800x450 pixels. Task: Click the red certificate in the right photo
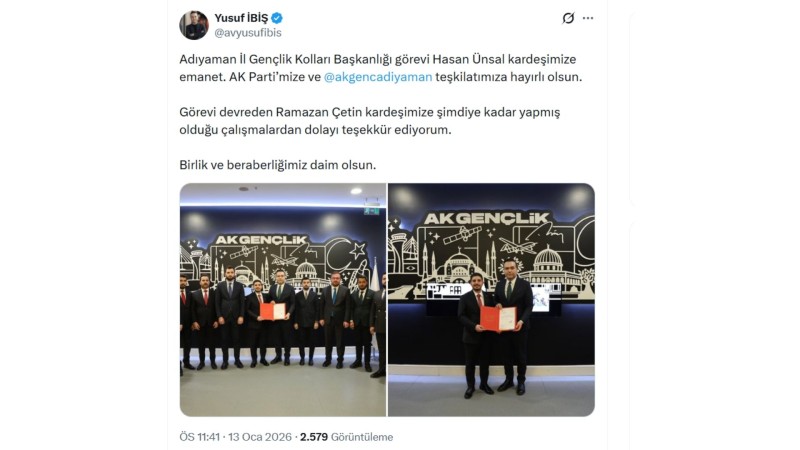pyautogui.click(x=498, y=319)
